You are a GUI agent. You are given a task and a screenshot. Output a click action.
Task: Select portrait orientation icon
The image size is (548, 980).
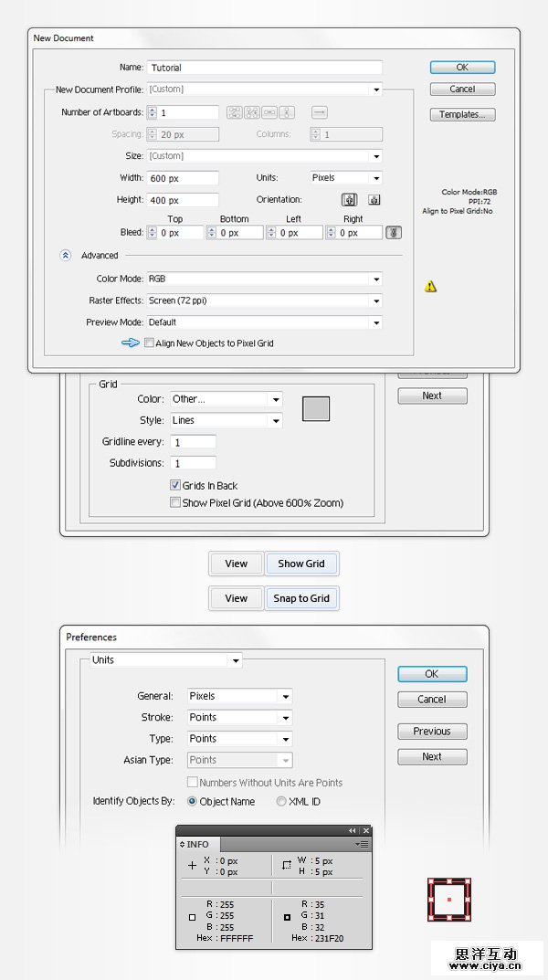[349, 200]
